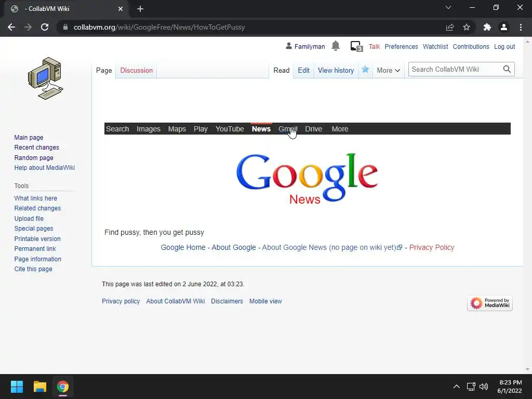
Task: Open the notifications bell icon
Action: [x=336, y=46]
